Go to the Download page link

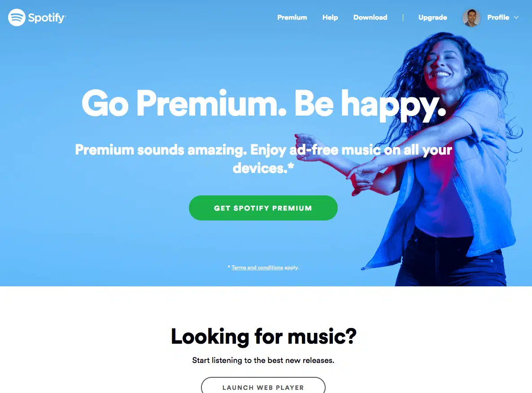coord(370,17)
